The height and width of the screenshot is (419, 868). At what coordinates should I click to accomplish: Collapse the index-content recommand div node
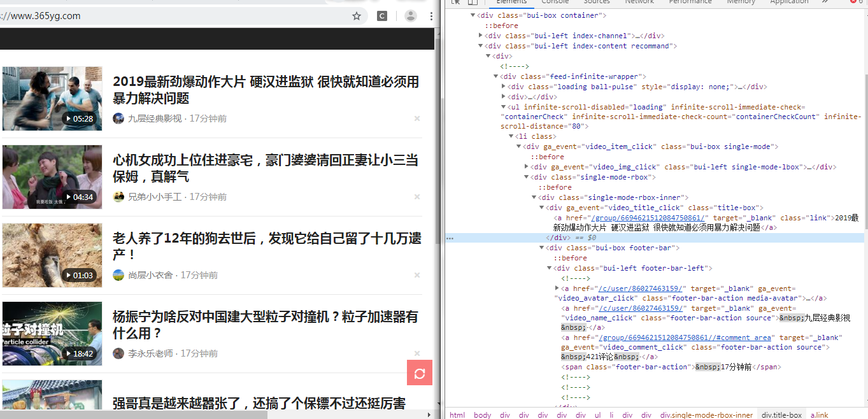(x=481, y=46)
